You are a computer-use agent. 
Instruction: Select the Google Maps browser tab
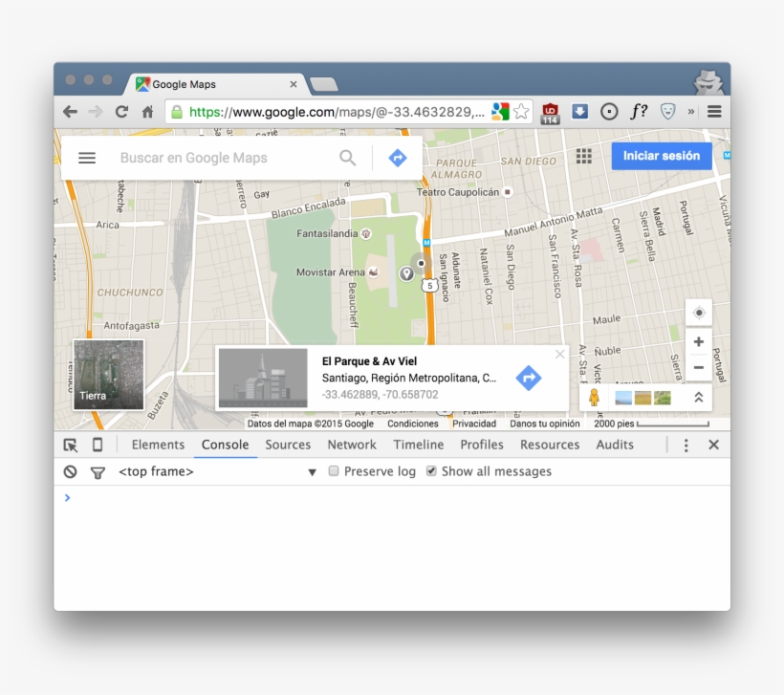[x=216, y=84]
